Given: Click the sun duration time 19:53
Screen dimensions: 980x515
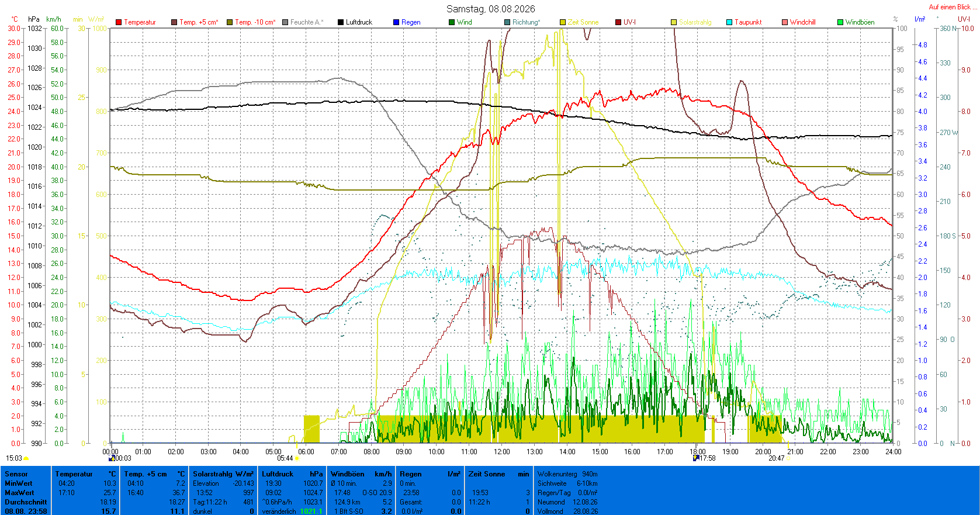Looking at the screenshot, I should coord(480,493).
